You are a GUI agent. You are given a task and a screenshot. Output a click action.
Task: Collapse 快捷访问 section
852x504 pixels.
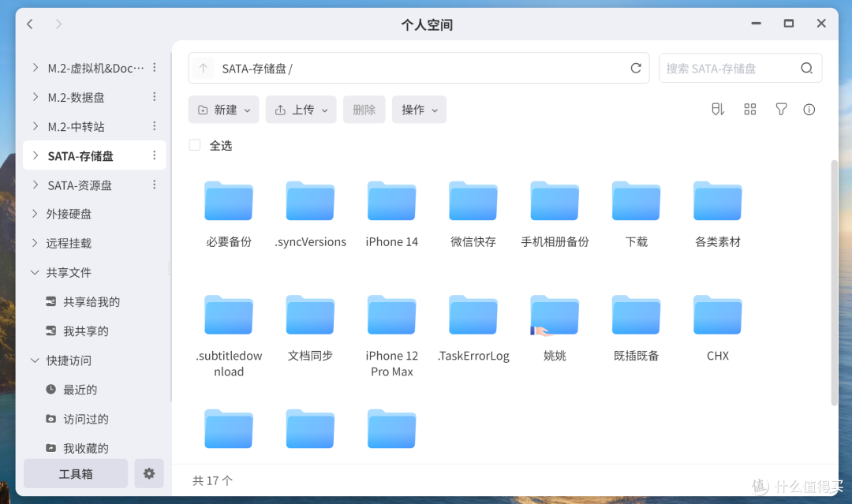[35, 360]
